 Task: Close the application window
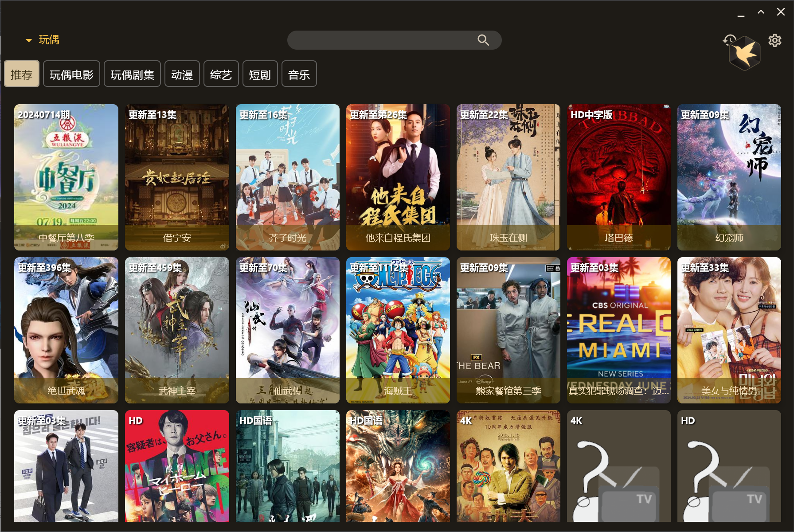781,12
